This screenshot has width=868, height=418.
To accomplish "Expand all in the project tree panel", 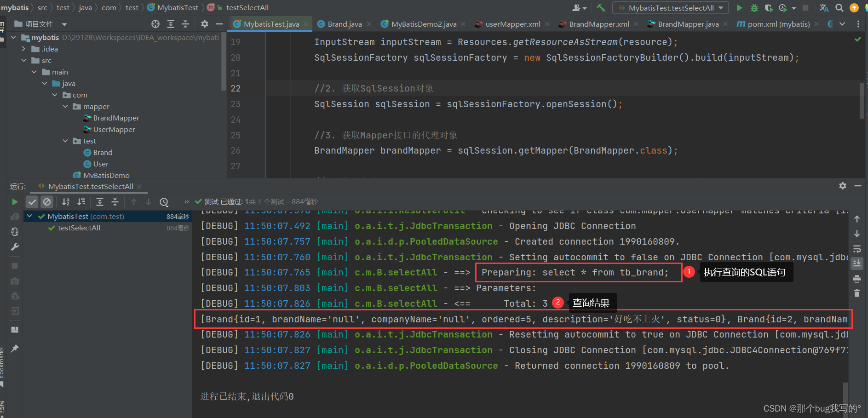I will 171,24.
